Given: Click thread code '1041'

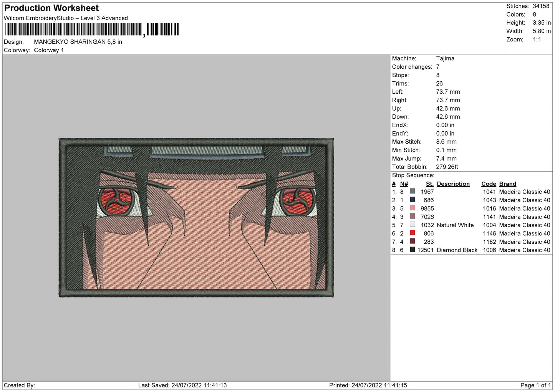Looking at the screenshot, I should tap(489, 192).
